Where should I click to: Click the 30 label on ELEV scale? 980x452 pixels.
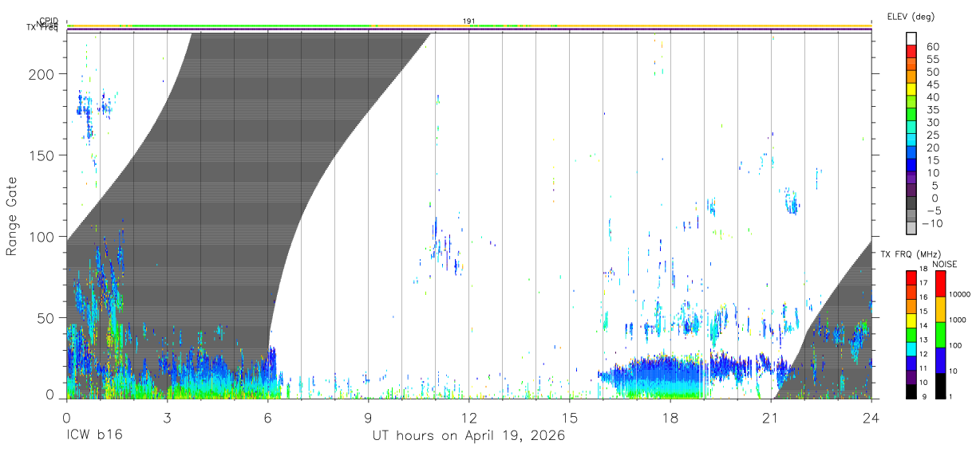[932, 123]
